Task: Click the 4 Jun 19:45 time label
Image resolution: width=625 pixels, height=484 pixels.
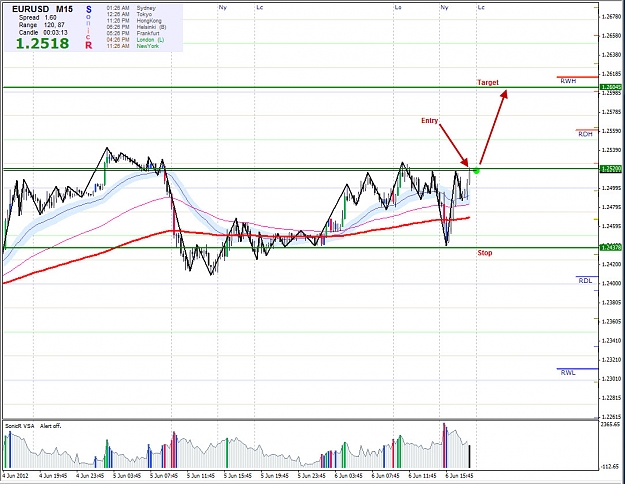Action: [53, 476]
